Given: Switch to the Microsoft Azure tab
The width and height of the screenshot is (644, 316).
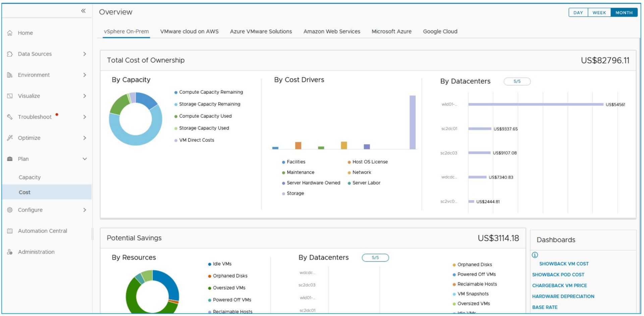Looking at the screenshot, I should (x=391, y=31).
